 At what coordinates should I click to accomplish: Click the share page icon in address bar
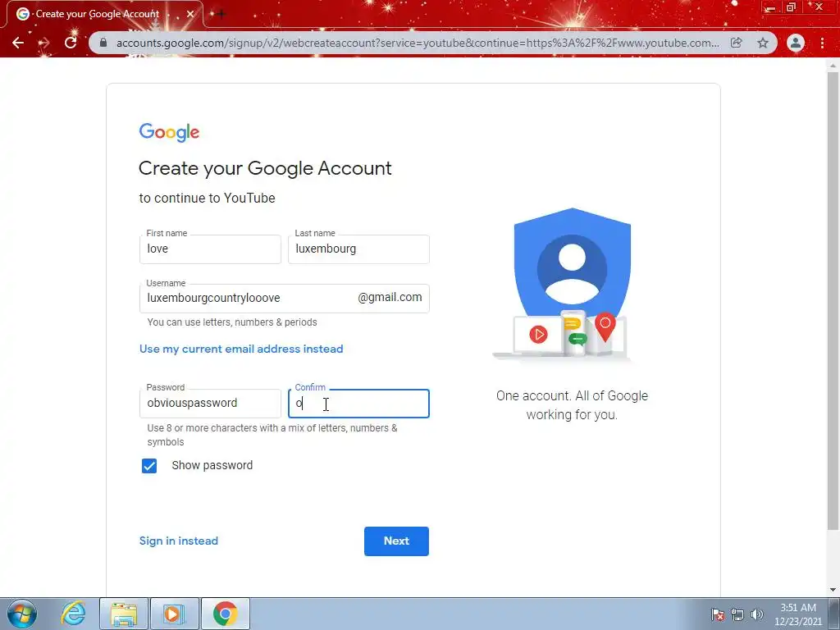(x=737, y=43)
